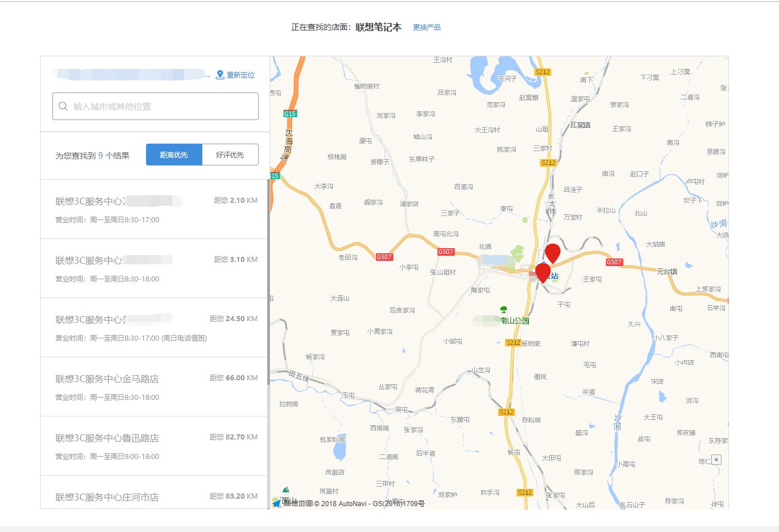
Task: Click the 重新定位 relocation link
Action: tap(240, 74)
